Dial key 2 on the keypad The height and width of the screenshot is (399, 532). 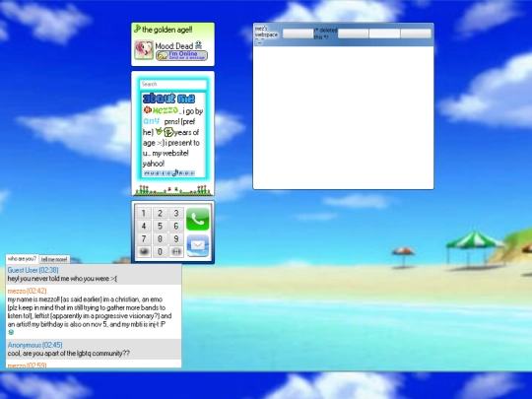[x=160, y=213]
